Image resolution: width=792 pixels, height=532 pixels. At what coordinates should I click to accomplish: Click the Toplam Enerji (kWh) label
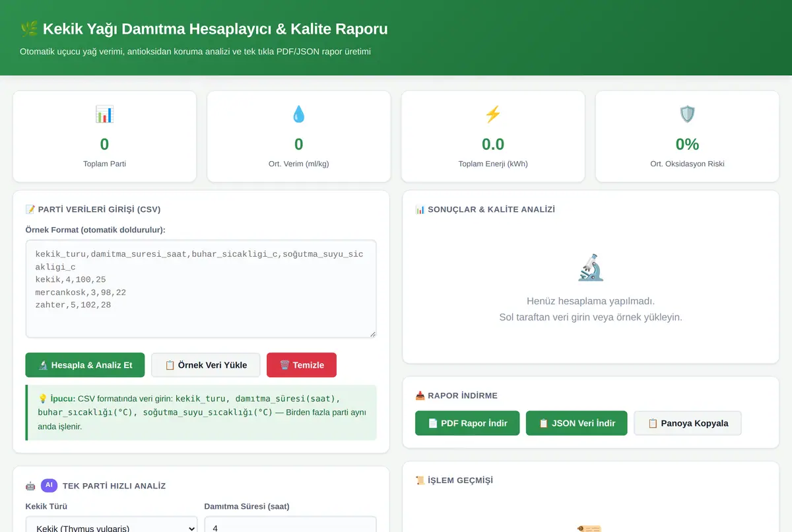(493, 164)
